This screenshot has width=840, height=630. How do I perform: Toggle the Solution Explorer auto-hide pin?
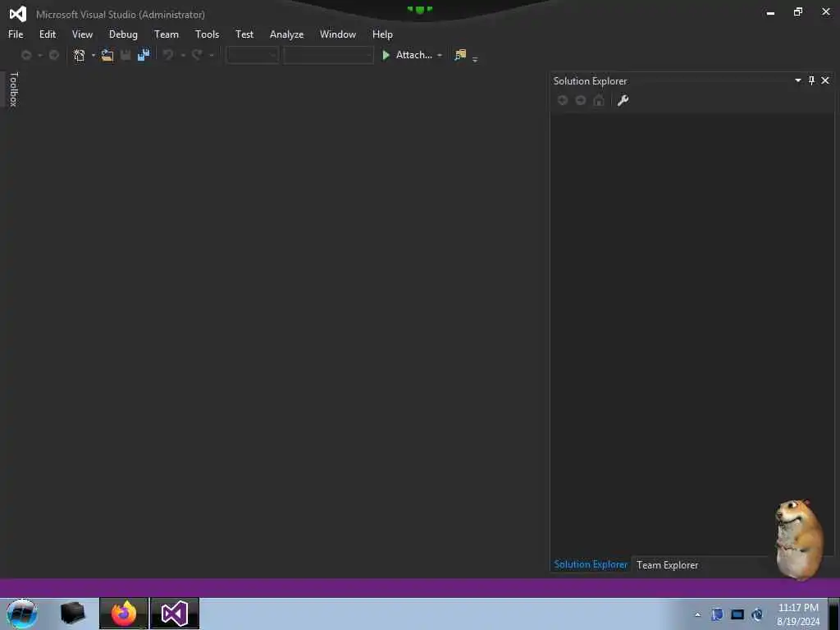[x=811, y=80]
